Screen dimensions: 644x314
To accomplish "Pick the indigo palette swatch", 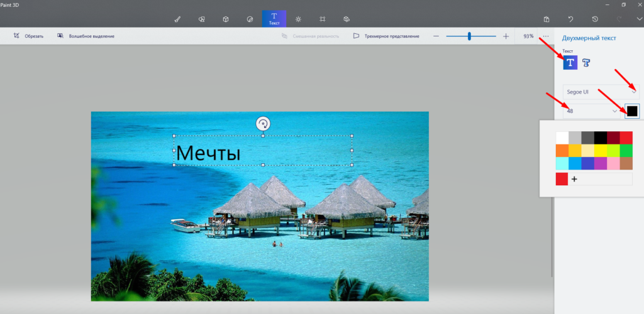I will 588,163.
